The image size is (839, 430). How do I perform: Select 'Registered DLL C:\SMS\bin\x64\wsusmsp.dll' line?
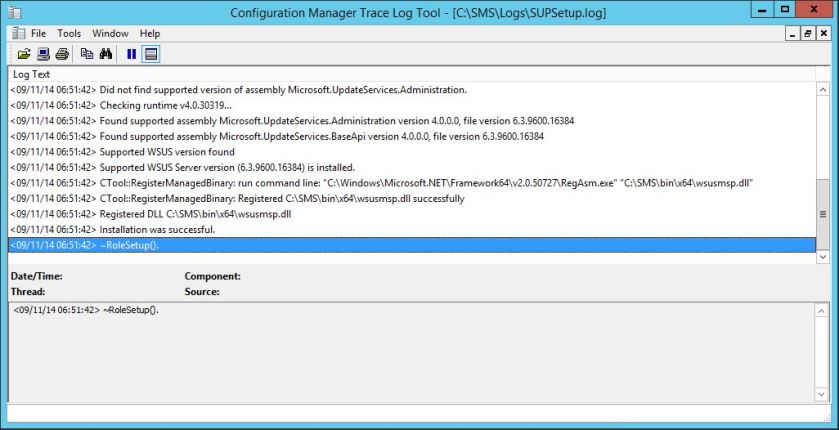pos(411,214)
